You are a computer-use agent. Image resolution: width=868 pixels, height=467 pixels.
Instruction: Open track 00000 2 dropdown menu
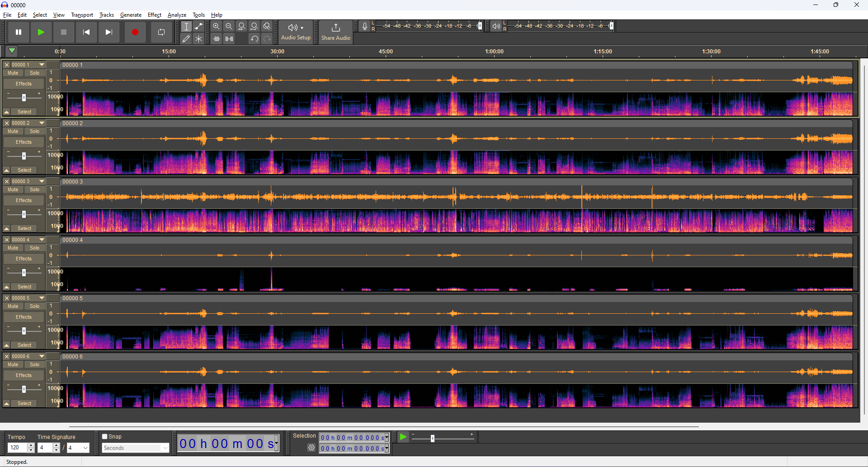click(x=42, y=123)
